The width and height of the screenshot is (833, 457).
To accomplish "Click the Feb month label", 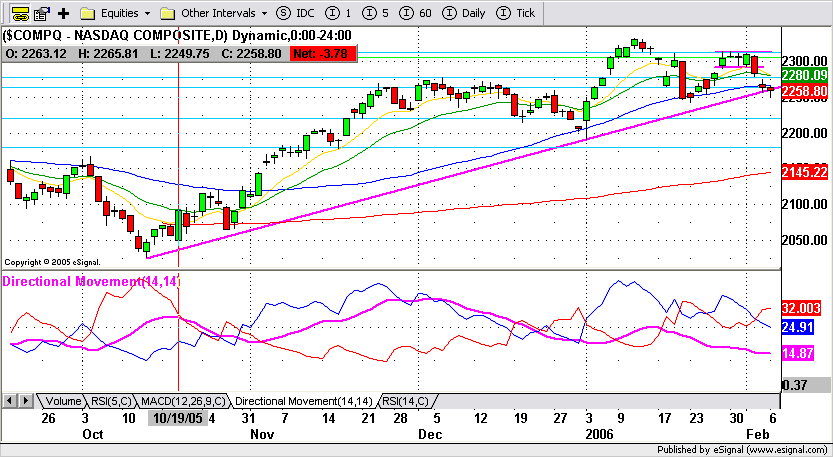I will [x=758, y=434].
